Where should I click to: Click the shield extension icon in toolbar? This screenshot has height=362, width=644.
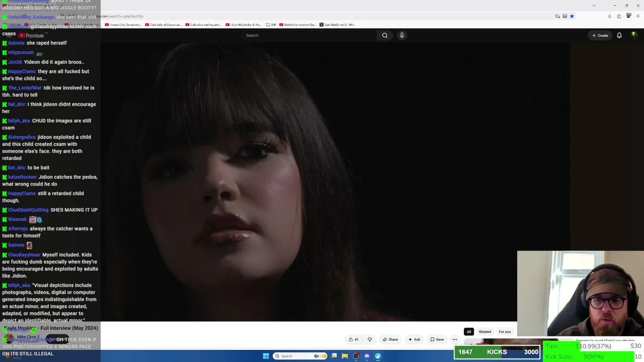(628, 16)
